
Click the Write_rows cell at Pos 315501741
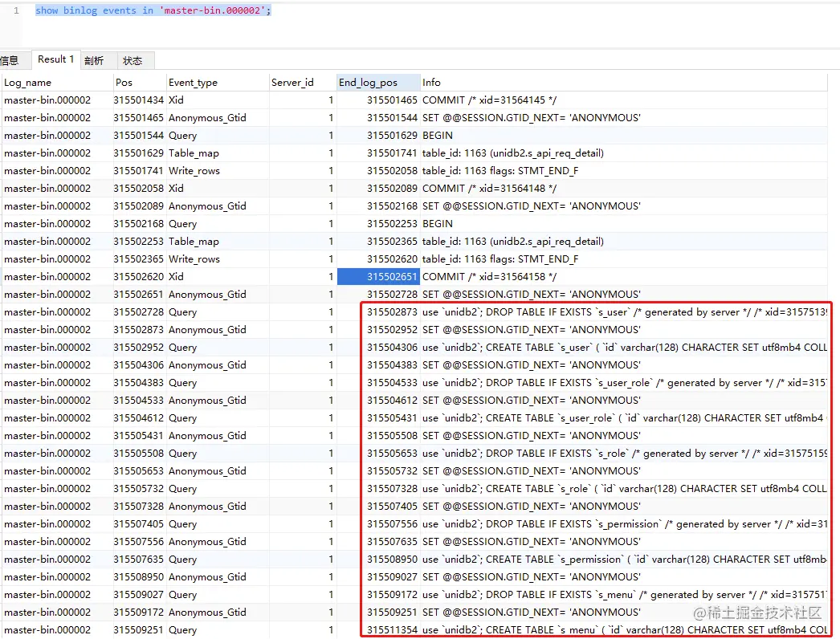[x=217, y=171]
